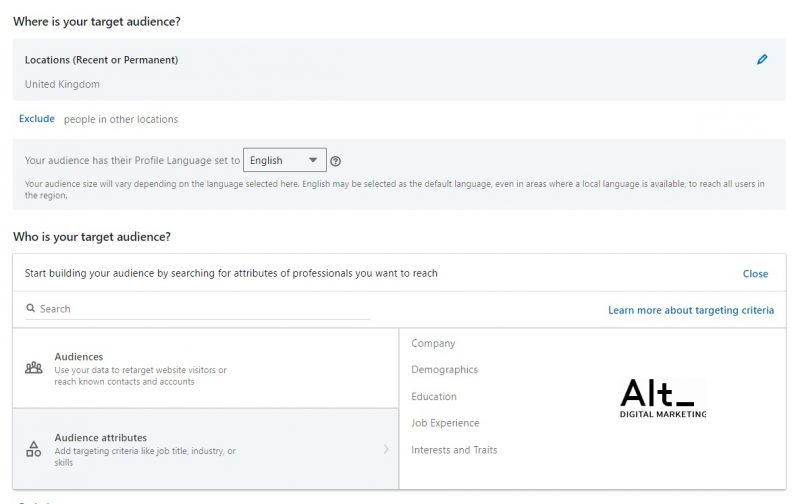Select the Company attribute category
The image size is (800, 504).
coord(433,343)
